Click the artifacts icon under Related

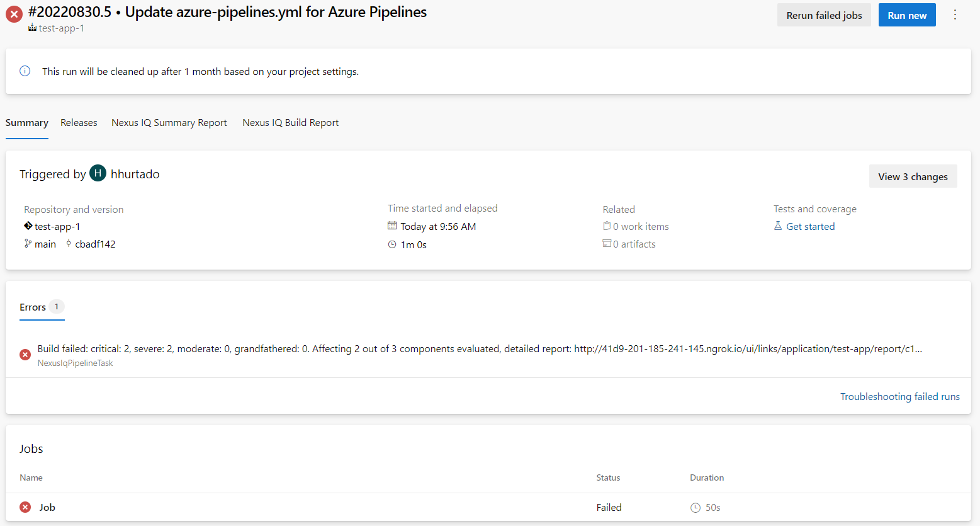(607, 244)
